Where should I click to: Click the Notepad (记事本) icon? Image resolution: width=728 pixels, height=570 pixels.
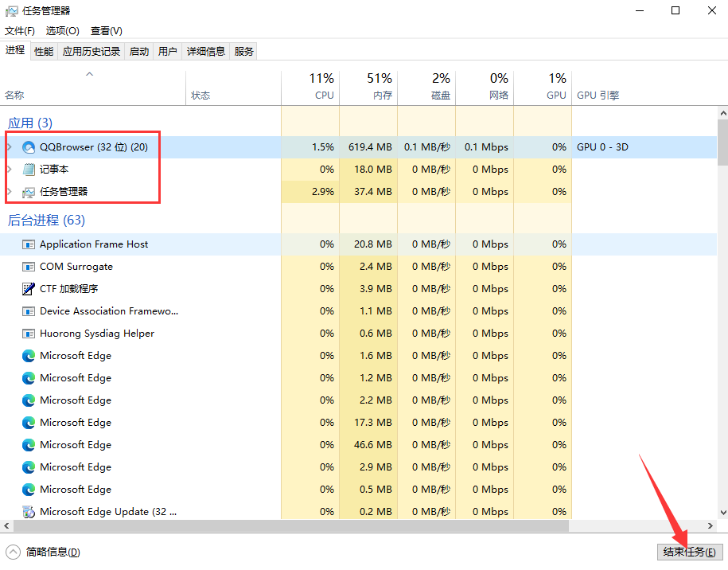tap(29, 170)
